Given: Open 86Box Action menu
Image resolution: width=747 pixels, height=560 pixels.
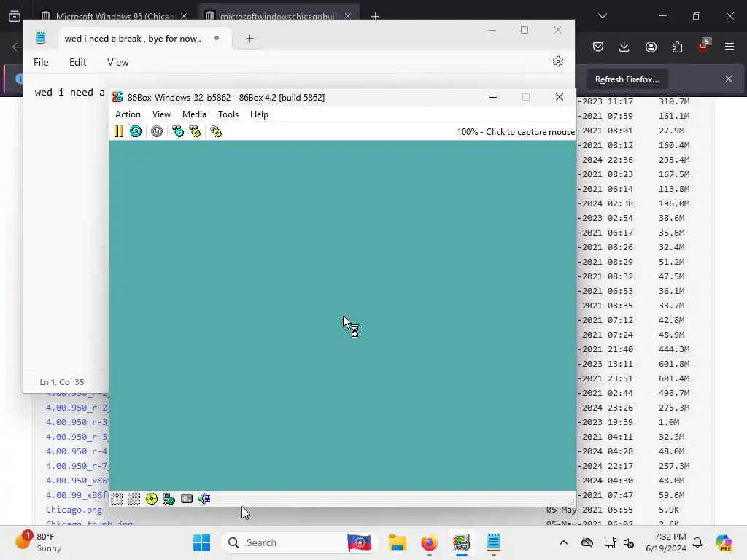Looking at the screenshot, I should [x=128, y=114].
